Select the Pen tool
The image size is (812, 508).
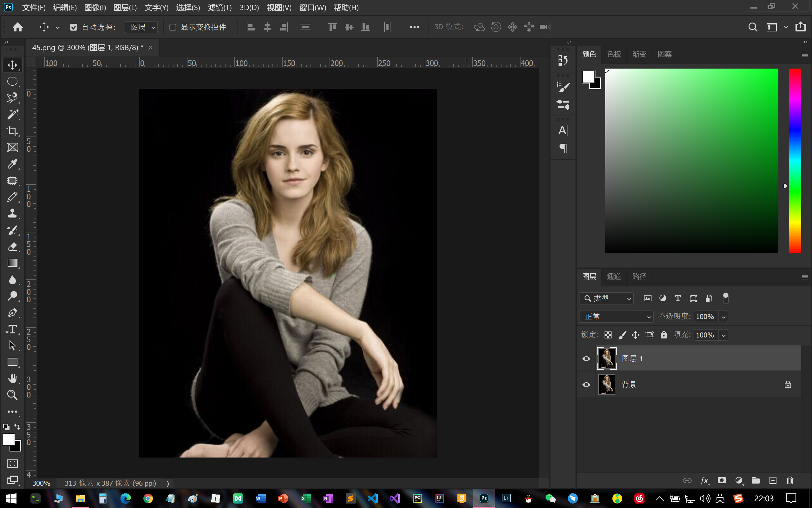12,312
